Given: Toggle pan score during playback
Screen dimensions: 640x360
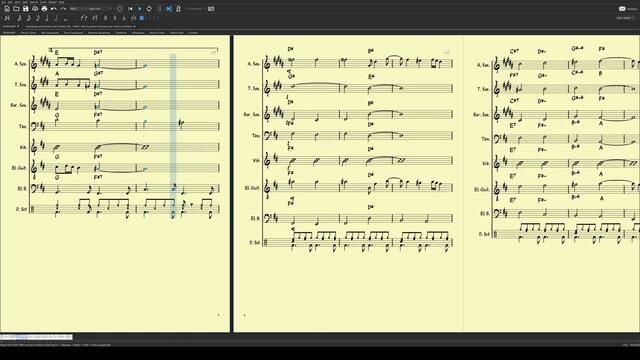Looking at the screenshot, I should coord(169,9).
